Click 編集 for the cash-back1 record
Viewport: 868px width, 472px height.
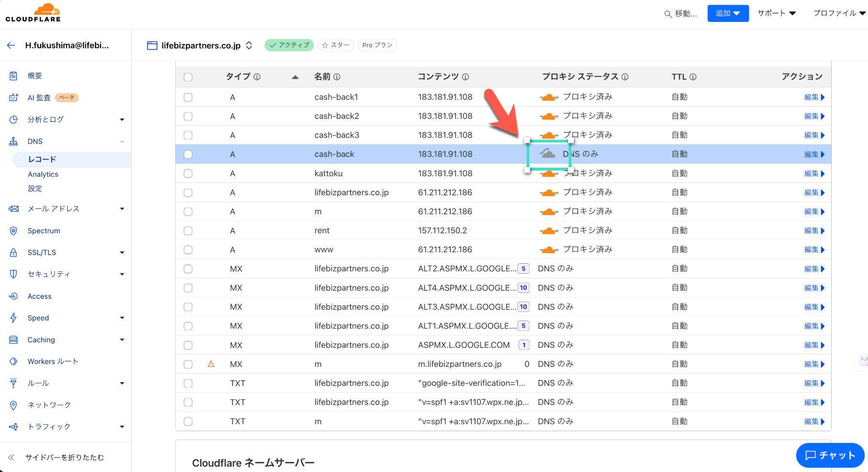tap(814, 97)
